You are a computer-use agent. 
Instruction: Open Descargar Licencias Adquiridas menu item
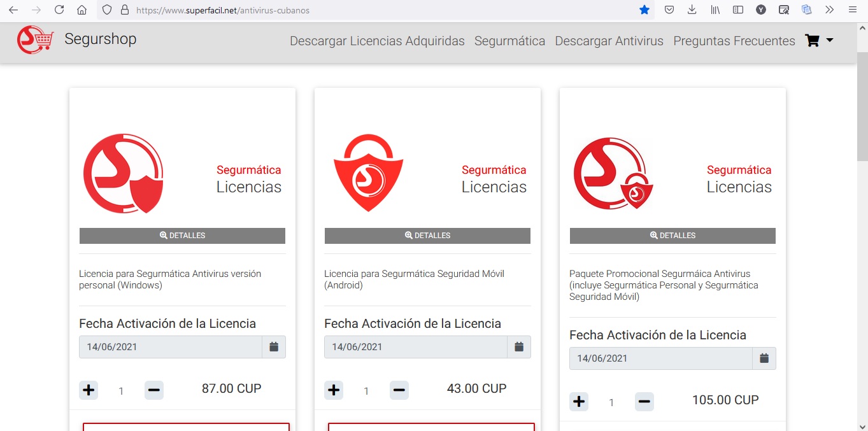(377, 41)
